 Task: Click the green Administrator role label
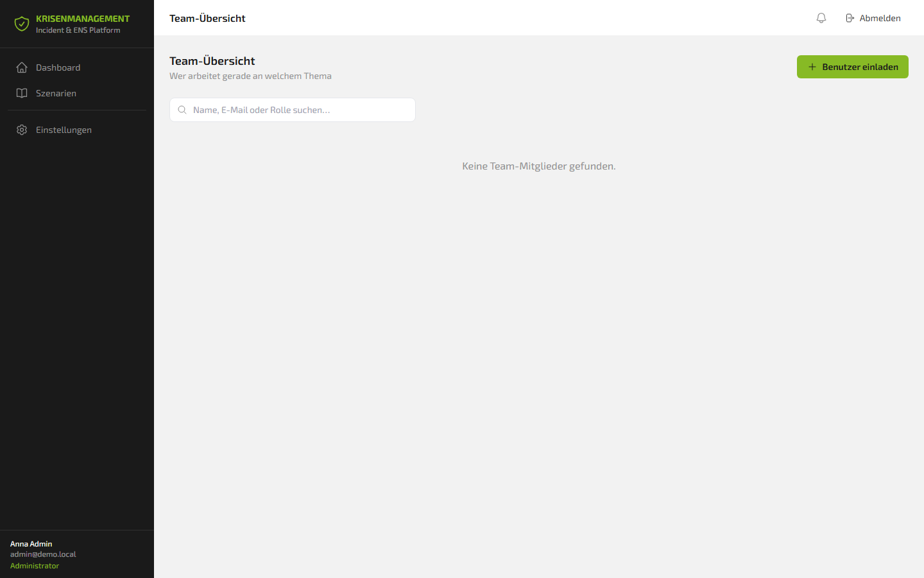pyautogui.click(x=35, y=566)
